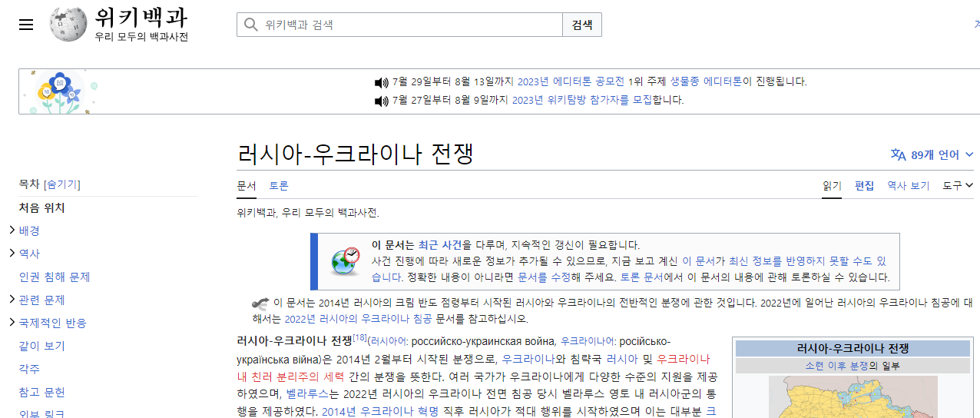The width and height of the screenshot is (980, 418).
Task: Click the Wikipedia globe logo
Action: pos(68,24)
